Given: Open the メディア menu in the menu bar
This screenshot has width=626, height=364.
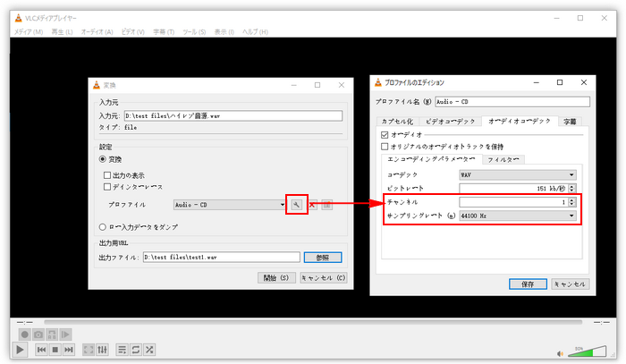Looking at the screenshot, I should (28, 31).
